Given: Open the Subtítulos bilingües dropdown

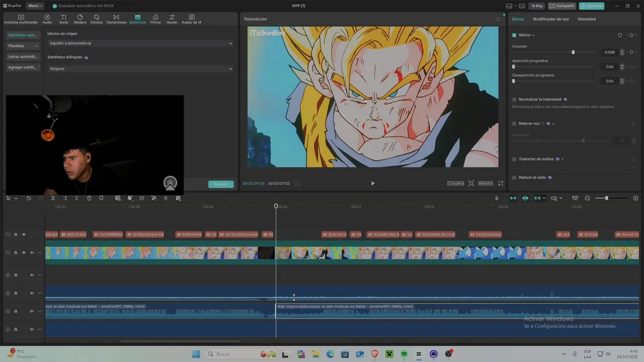Looking at the screenshot, I should tap(140, 68).
